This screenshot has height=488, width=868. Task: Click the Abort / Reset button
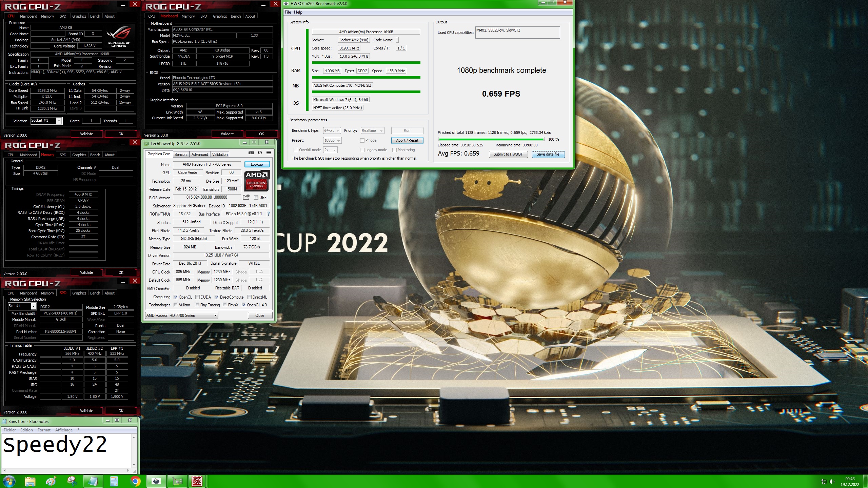coord(407,140)
